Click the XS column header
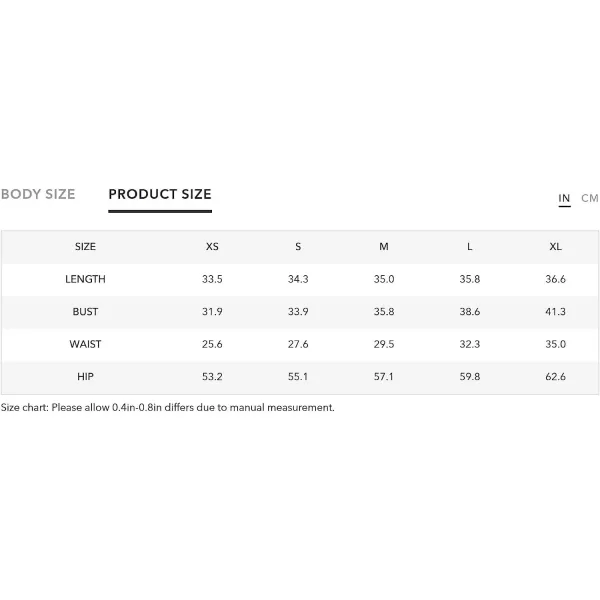The width and height of the screenshot is (600, 600). coord(212,246)
